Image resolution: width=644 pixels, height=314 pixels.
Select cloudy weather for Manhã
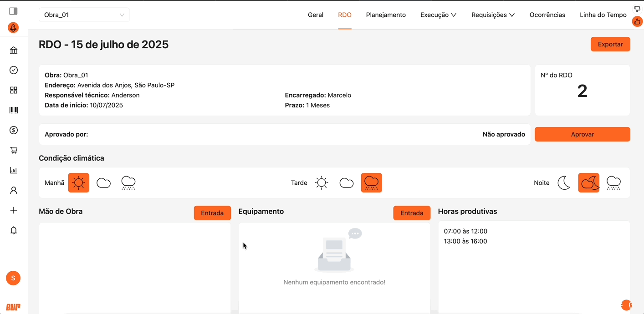[x=104, y=183]
